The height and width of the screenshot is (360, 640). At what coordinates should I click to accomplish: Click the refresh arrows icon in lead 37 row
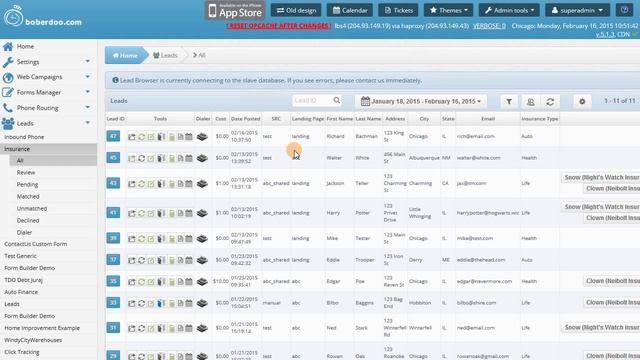click(x=141, y=260)
